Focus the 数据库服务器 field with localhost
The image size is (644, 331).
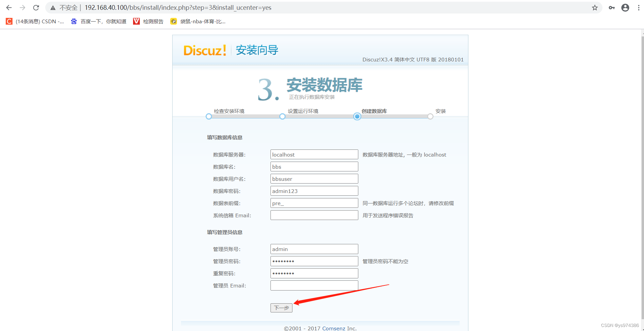[x=314, y=155]
